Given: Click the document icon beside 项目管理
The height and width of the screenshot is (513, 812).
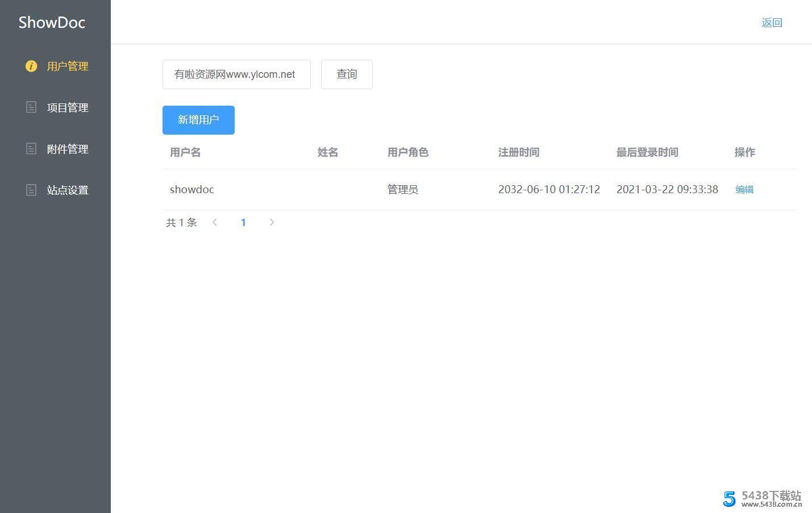Looking at the screenshot, I should coord(31,107).
